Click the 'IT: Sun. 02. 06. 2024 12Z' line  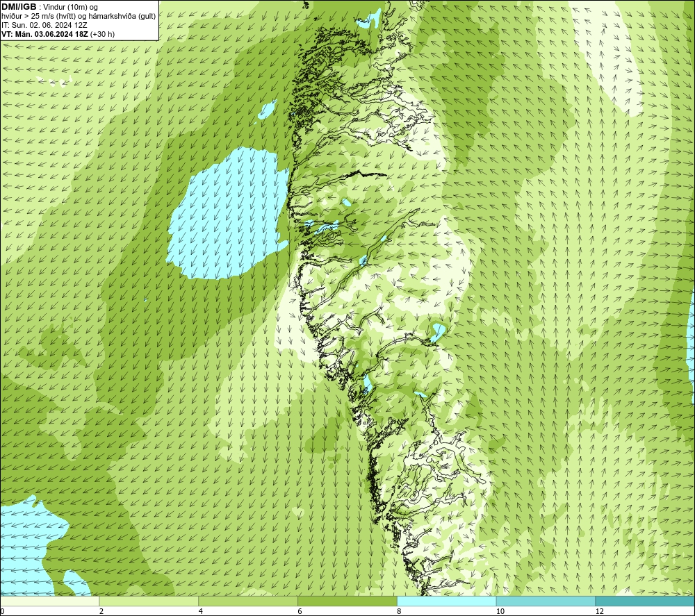[x=44, y=25]
